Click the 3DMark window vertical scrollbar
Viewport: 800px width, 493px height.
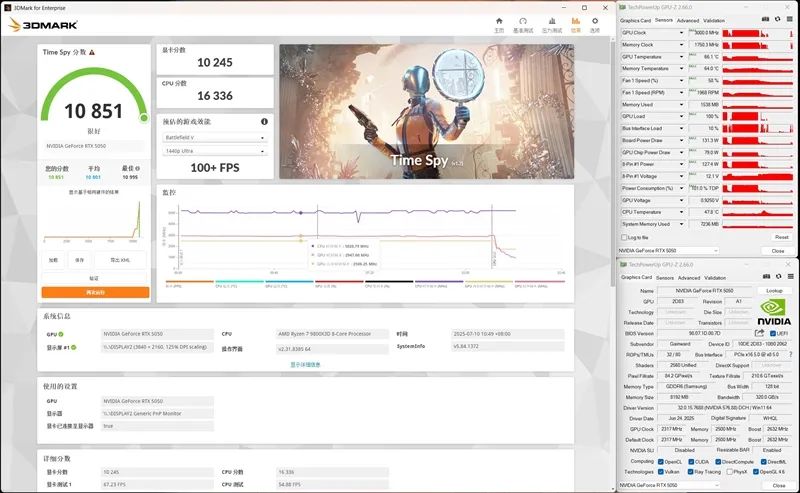pos(613,163)
